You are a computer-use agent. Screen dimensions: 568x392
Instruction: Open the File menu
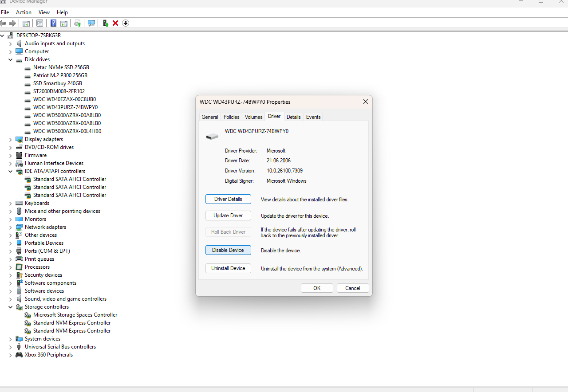5,12
